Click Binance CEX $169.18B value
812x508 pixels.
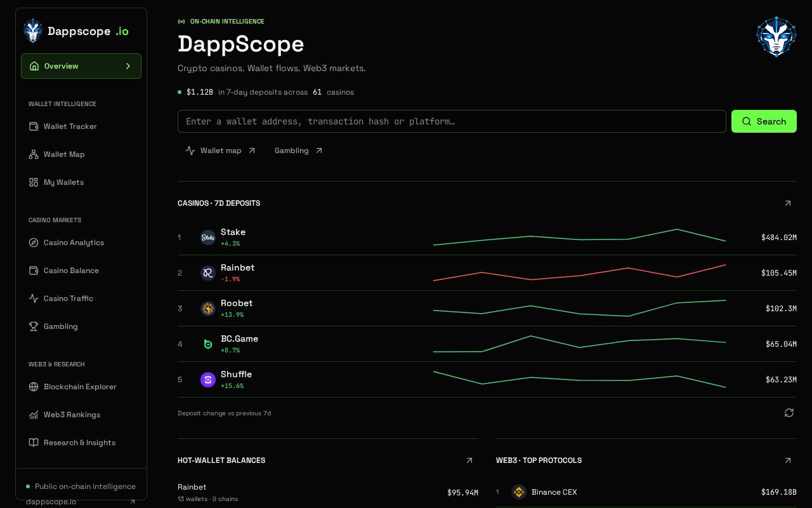click(x=779, y=492)
